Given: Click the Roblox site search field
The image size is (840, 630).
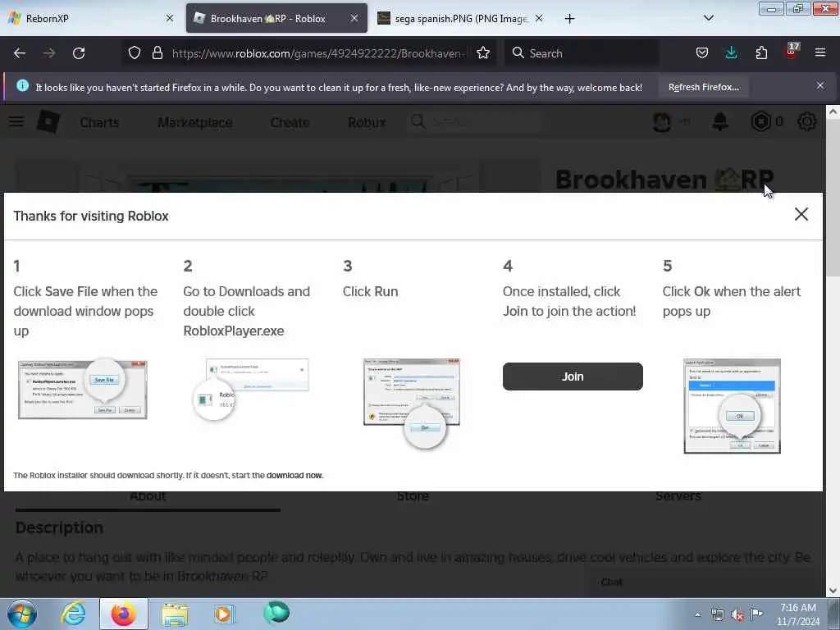Looking at the screenshot, I should (x=474, y=122).
